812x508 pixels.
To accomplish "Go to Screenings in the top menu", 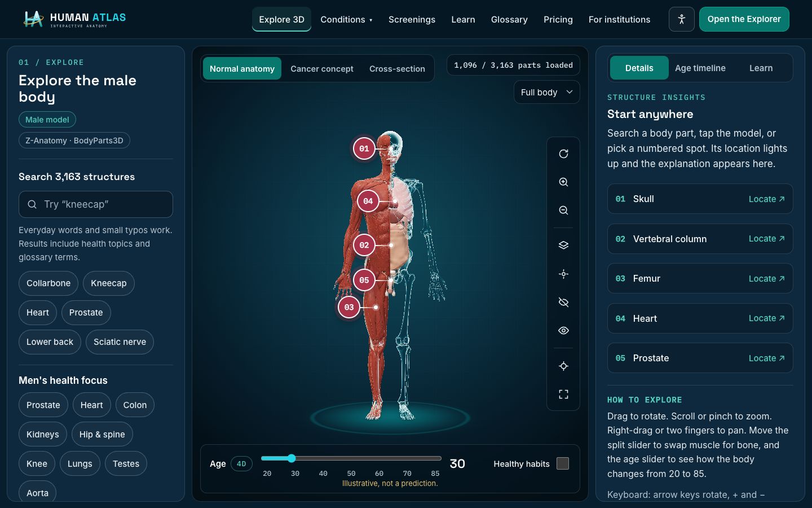I will (412, 19).
